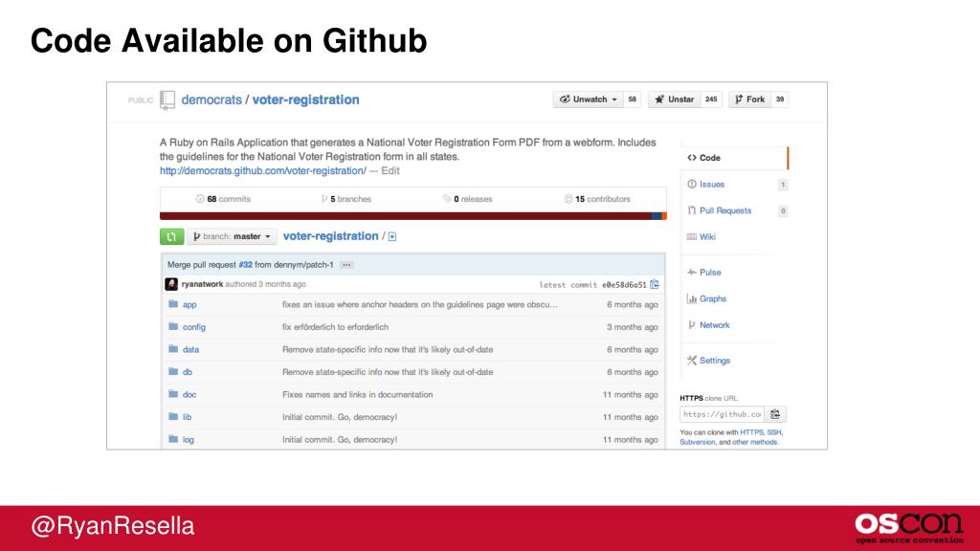The image size is (980, 551).
Task: Open pull request #32 link
Action: (x=246, y=265)
